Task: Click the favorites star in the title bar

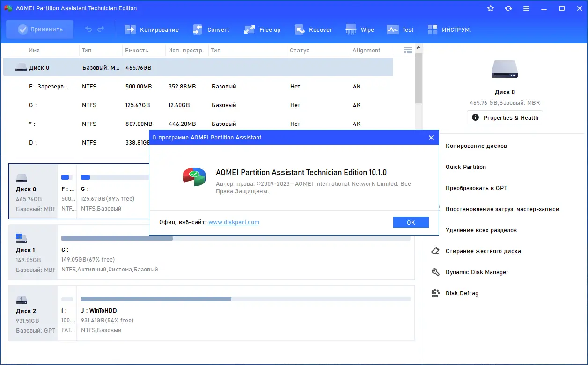Action: tap(490, 8)
